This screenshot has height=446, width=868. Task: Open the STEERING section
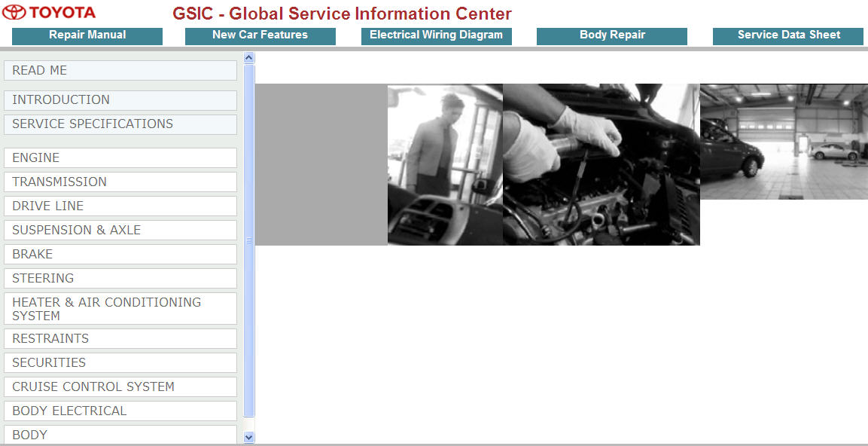pos(120,278)
